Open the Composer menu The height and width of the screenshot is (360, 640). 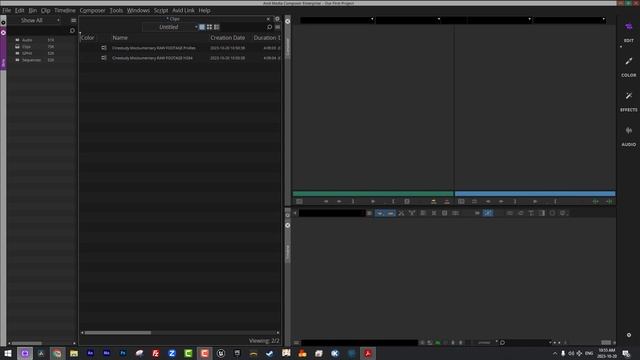(x=92, y=10)
